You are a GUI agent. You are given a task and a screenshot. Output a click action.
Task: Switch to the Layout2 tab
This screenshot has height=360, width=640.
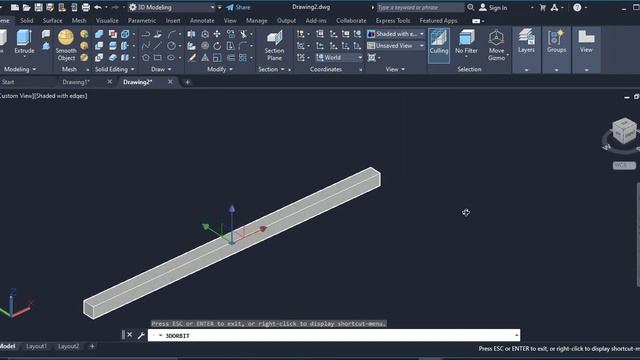pos(68,346)
